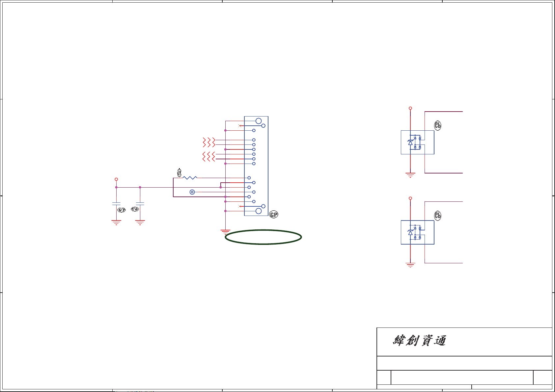Select the left capacitor symbol with G/P marker
555x392 pixels.
point(116,204)
